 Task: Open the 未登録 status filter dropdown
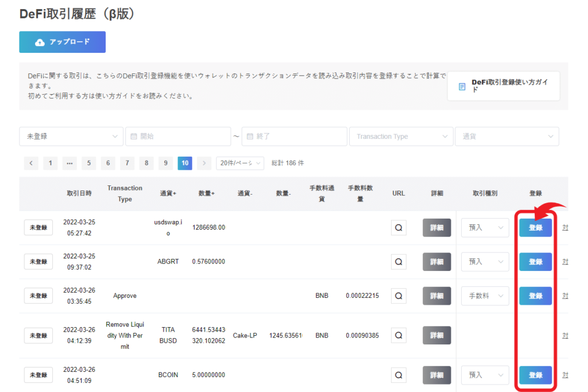click(71, 137)
